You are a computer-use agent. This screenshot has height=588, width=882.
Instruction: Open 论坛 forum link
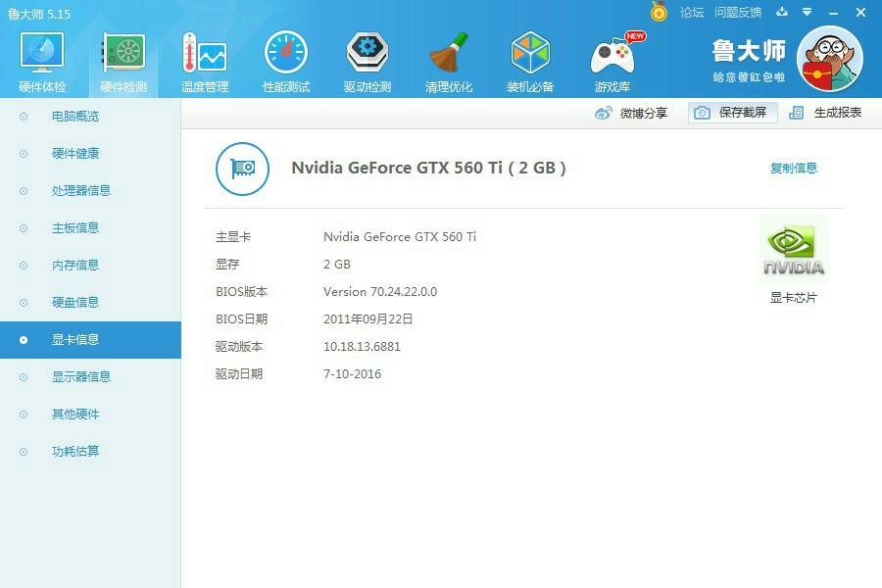point(692,13)
